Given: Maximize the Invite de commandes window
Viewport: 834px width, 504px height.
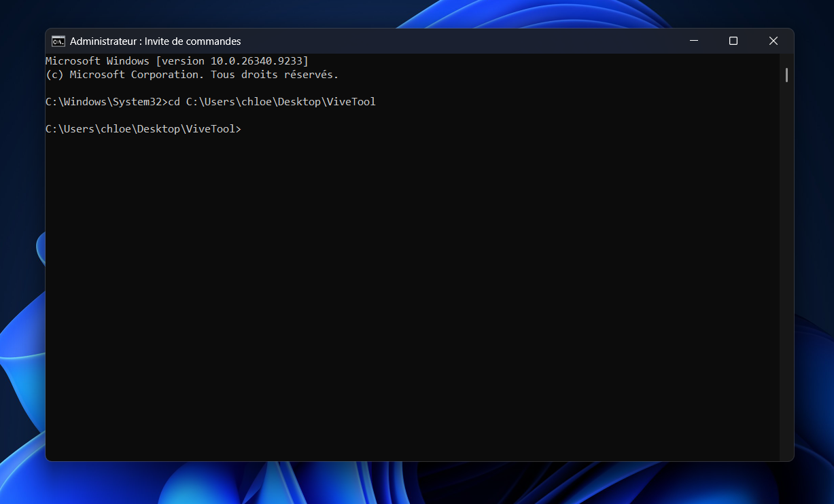Looking at the screenshot, I should (x=733, y=41).
